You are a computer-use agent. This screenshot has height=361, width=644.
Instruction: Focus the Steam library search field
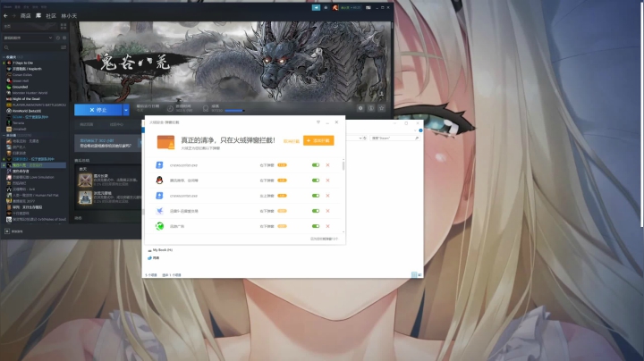point(30,47)
